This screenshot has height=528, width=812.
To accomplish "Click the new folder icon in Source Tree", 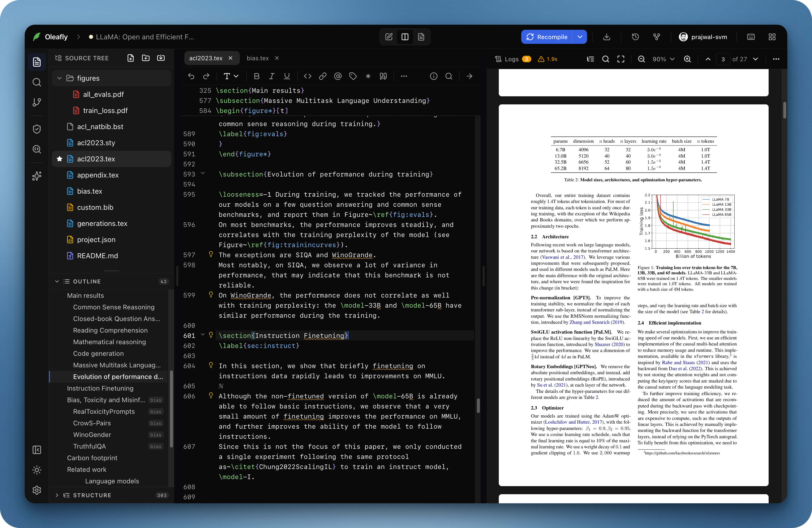I will 146,58.
